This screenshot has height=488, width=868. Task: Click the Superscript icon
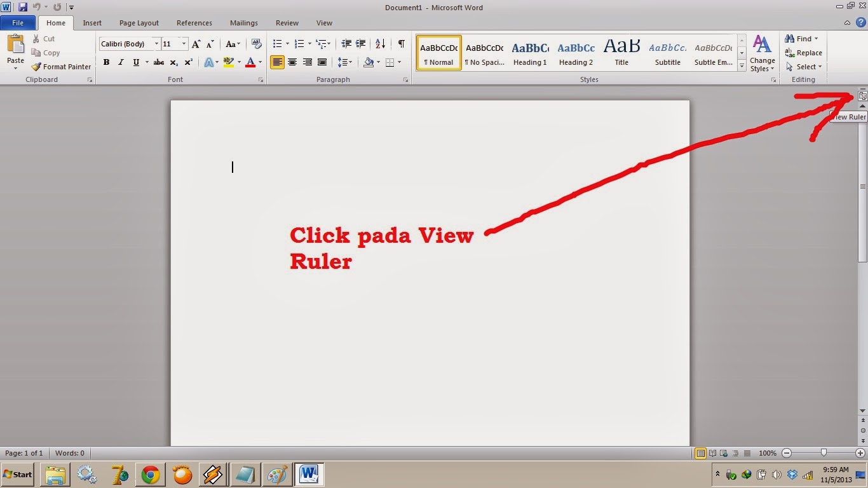tap(187, 62)
